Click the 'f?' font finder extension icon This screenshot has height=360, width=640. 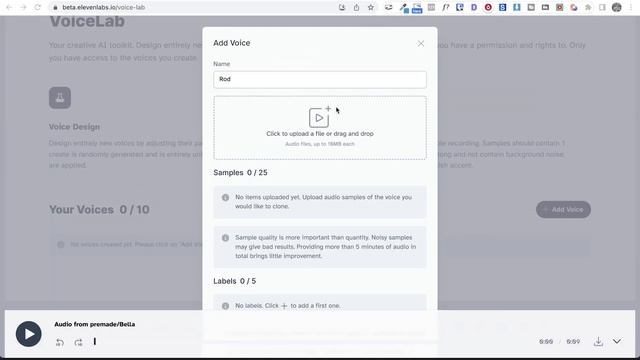point(446,7)
